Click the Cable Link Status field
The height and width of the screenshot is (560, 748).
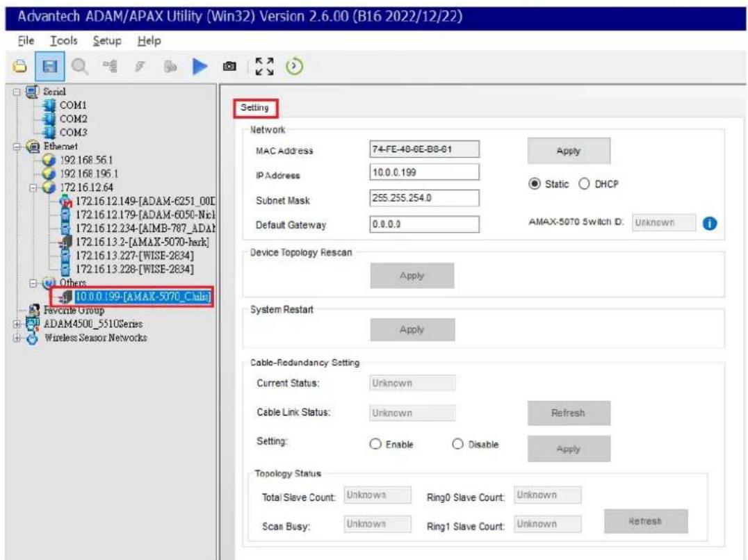[x=412, y=413]
